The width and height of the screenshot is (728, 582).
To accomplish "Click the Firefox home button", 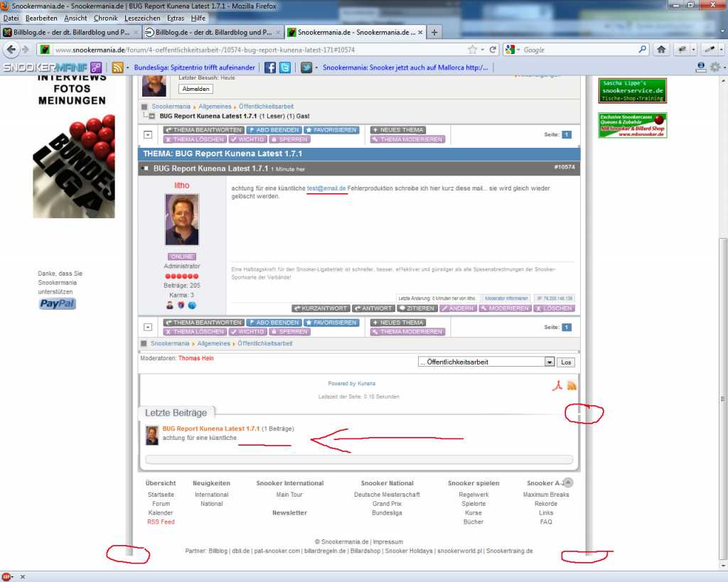I will pyautogui.click(x=661, y=50).
